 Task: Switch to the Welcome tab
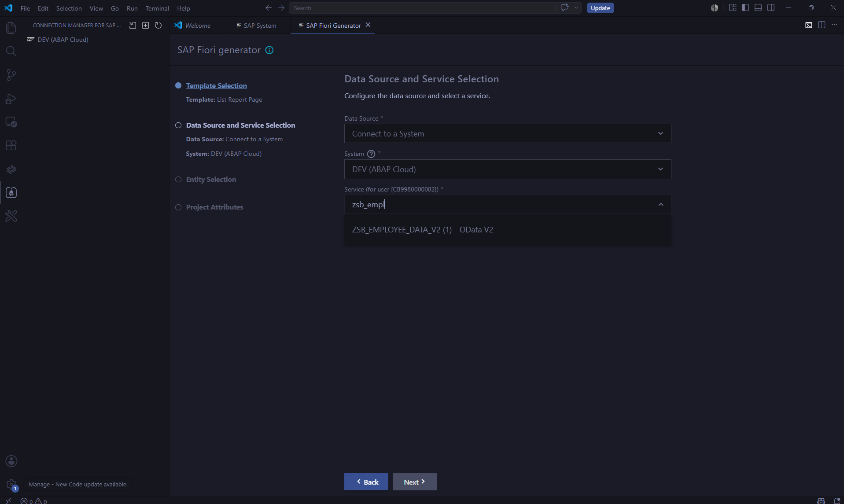point(198,26)
